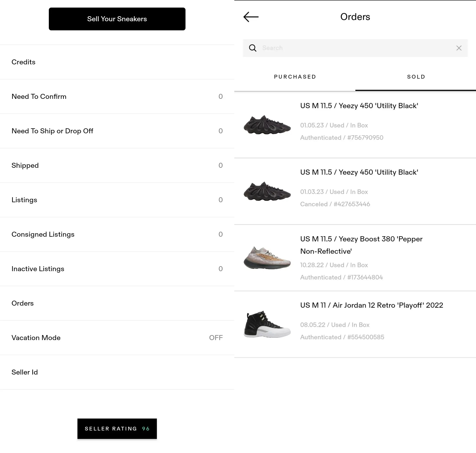Open the Listings section

(117, 200)
